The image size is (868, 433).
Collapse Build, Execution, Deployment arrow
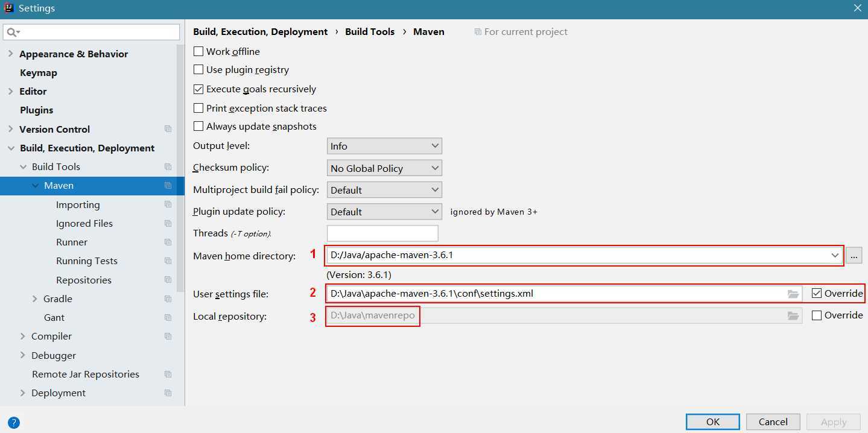(11, 148)
